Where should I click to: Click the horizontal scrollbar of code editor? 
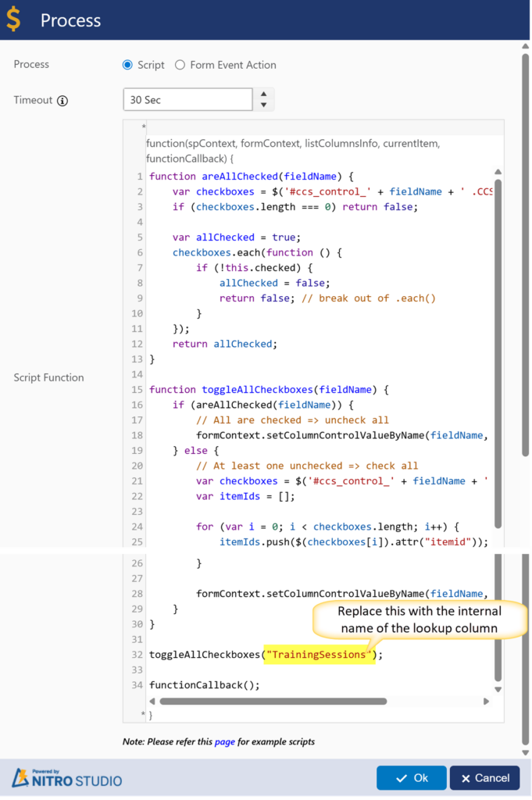273,701
